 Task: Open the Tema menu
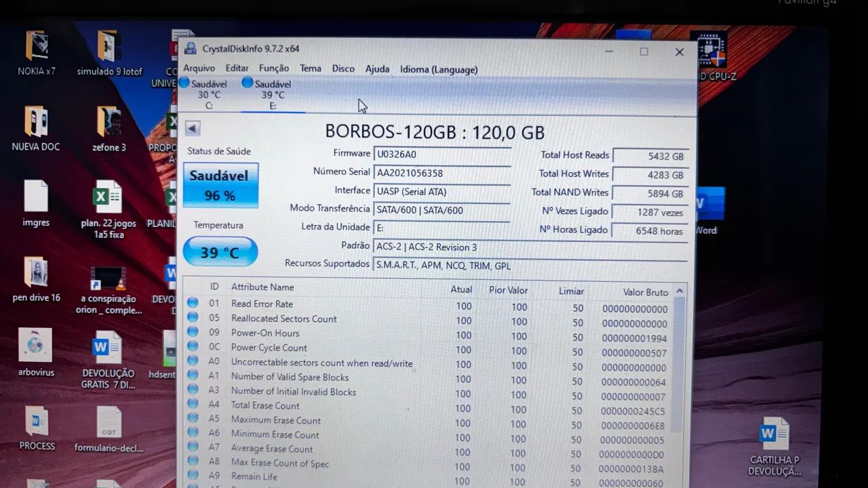pyautogui.click(x=310, y=68)
